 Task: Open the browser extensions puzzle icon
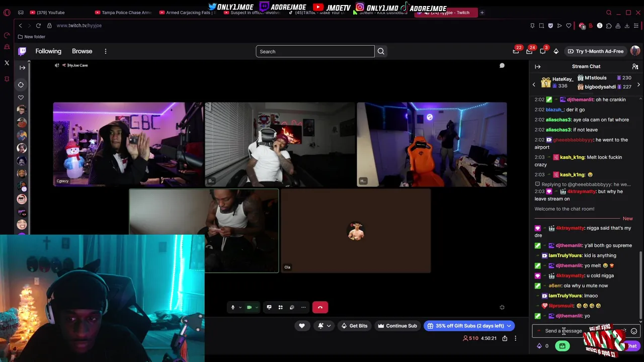click(x=609, y=26)
